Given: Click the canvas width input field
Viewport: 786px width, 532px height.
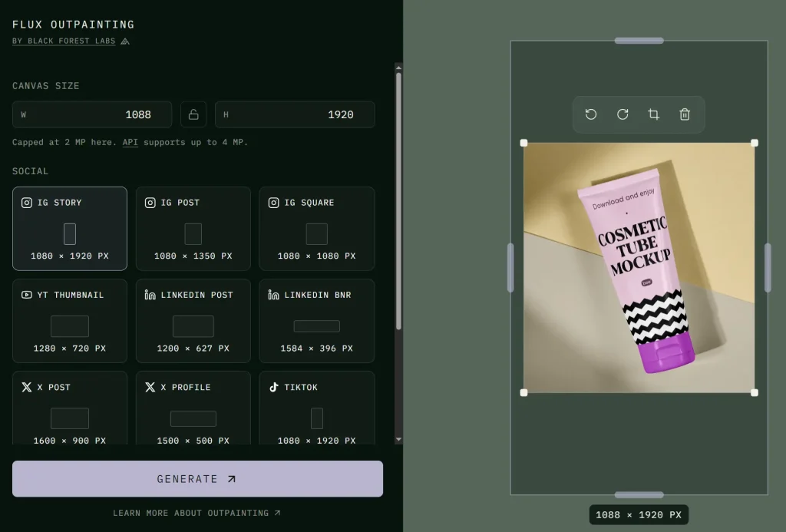Looking at the screenshot, I should click(x=92, y=114).
